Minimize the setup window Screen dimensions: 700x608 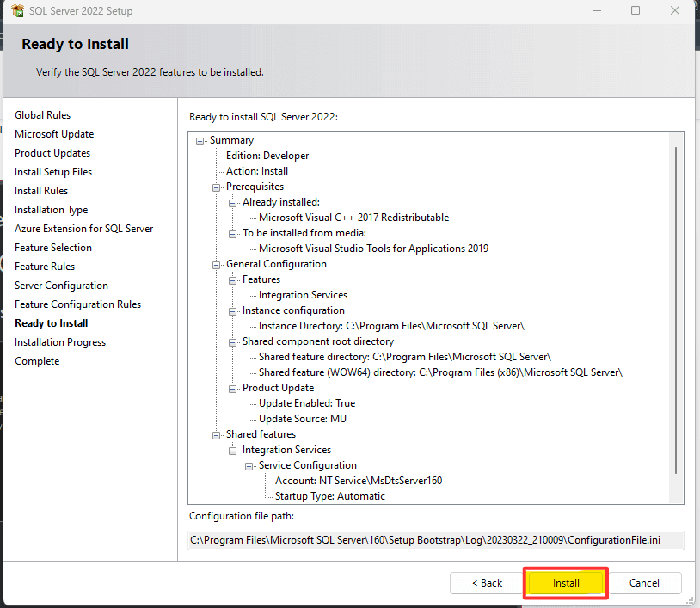[597, 10]
